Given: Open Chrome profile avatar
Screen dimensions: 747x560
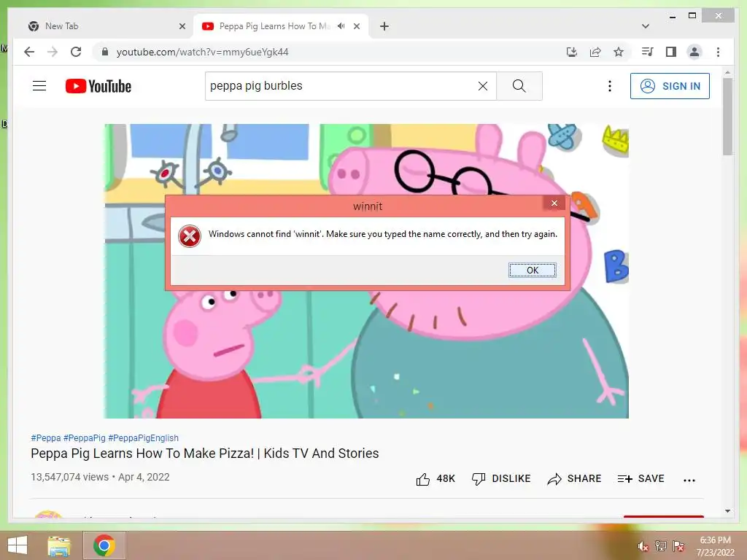Looking at the screenshot, I should coord(694,52).
